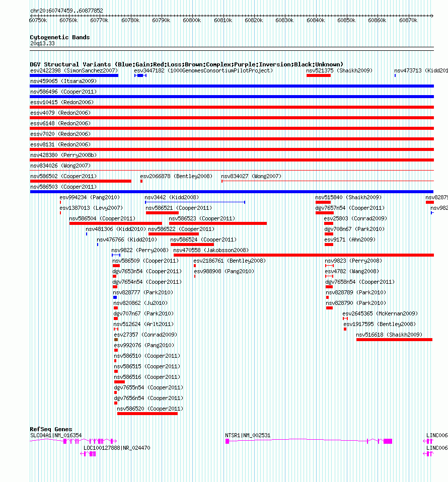Click the brown esv27357 complex variant marker

click(116, 340)
